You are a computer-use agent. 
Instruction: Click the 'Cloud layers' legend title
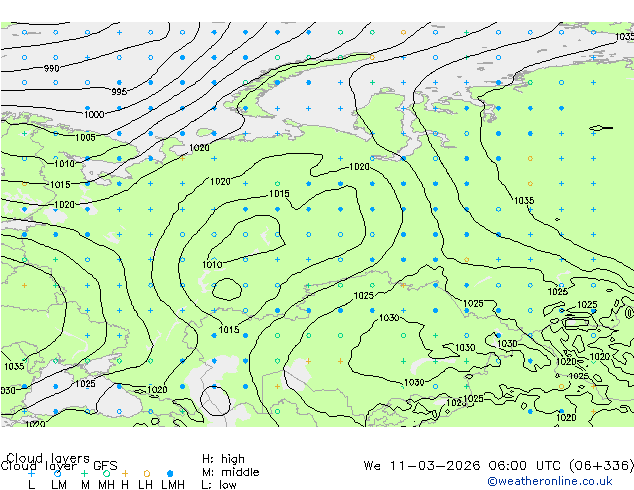pyautogui.click(x=48, y=458)
